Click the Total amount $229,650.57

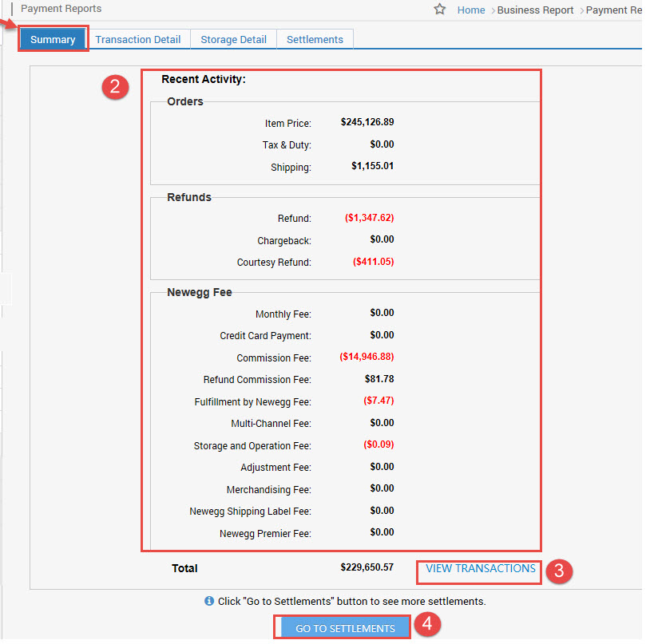coord(367,568)
